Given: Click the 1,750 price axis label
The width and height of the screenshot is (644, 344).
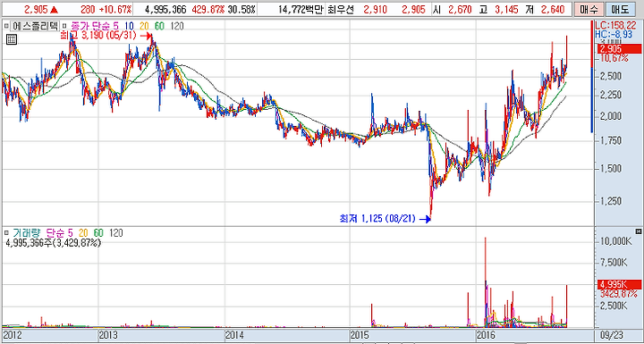Looking at the screenshot, I should [x=611, y=141].
